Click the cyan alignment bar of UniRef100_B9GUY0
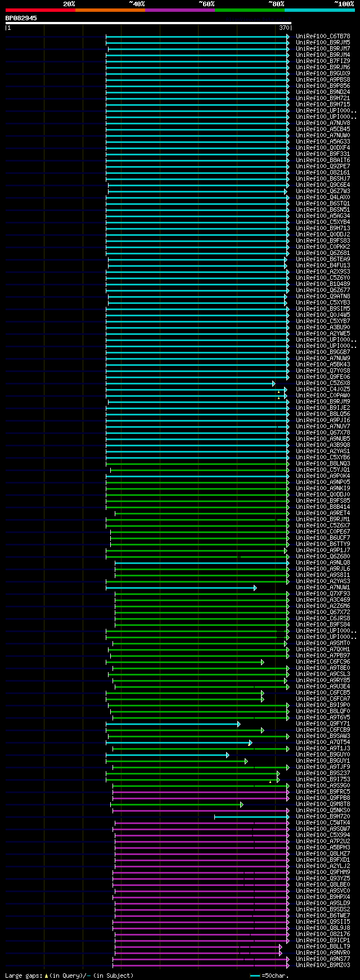Viewport: 360px width, 980px height. tap(168, 755)
